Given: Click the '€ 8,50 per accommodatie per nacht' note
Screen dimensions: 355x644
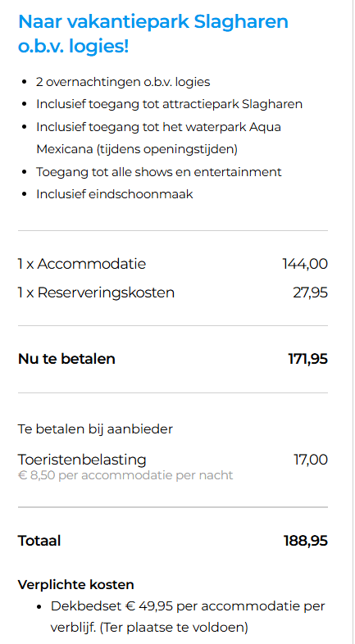Looking at the screenshot, I should (x=125, y=475).
